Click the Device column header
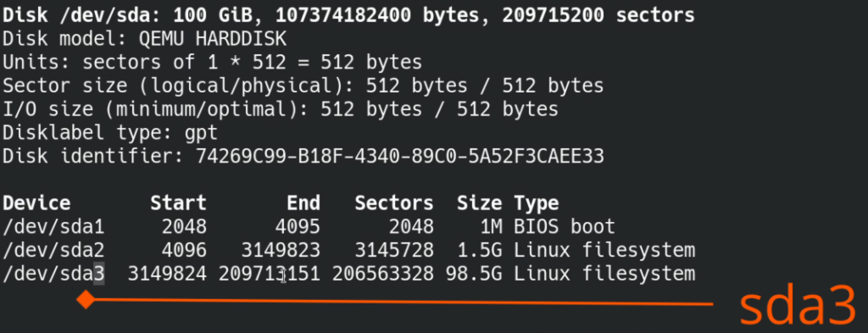Screen dimensions: 868x333 pos(36,203)
